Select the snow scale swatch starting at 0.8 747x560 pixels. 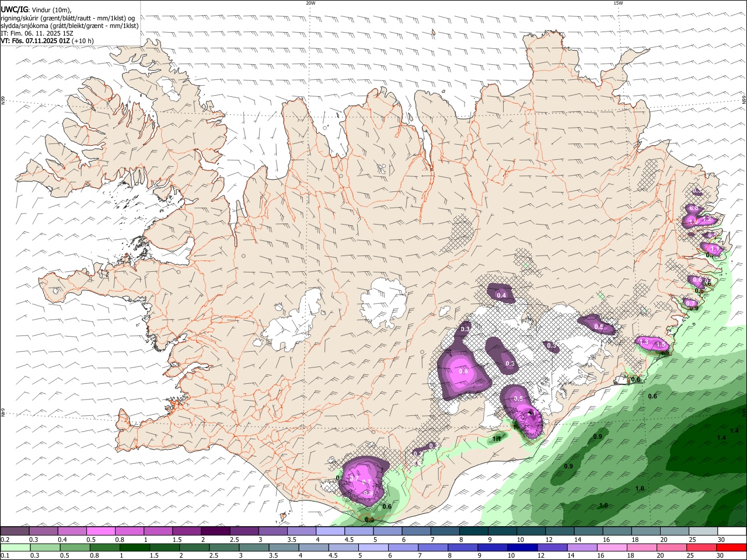[x=130, y=531]
